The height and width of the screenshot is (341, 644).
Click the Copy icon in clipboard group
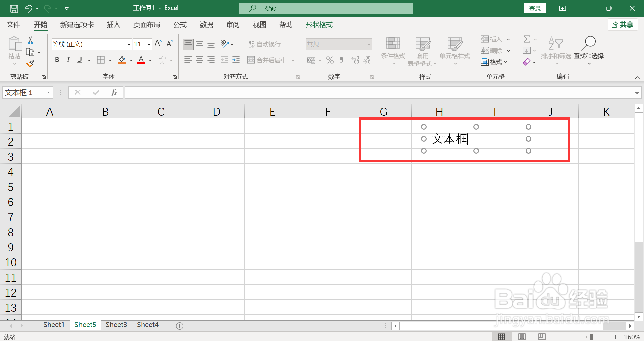pos(30,52)
